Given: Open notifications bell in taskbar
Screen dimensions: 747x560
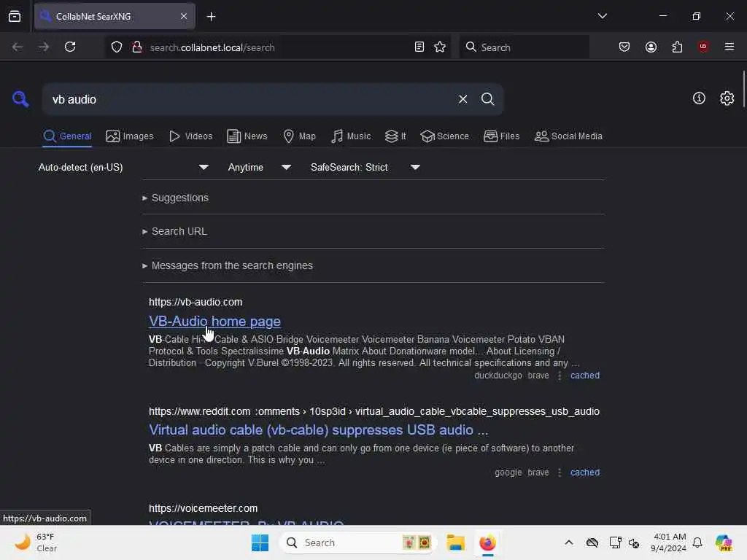Looking at the screenshot, I should coord(697,542).
